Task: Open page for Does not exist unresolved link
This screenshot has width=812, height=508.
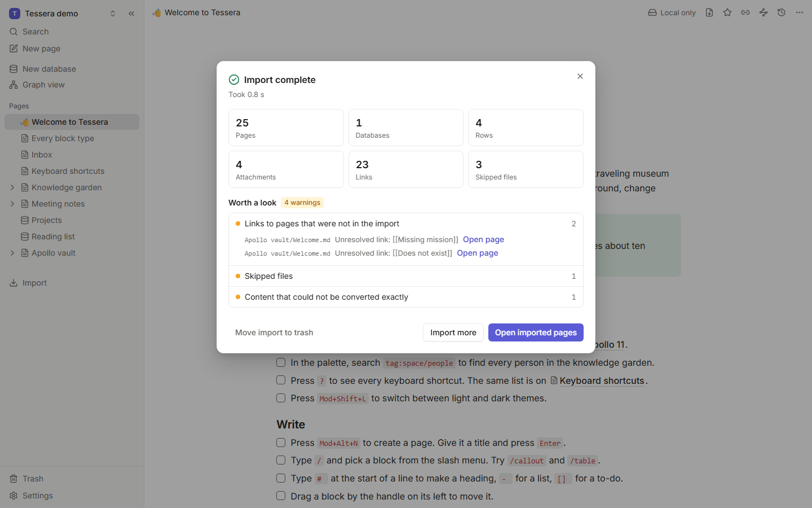Action: 478,253
